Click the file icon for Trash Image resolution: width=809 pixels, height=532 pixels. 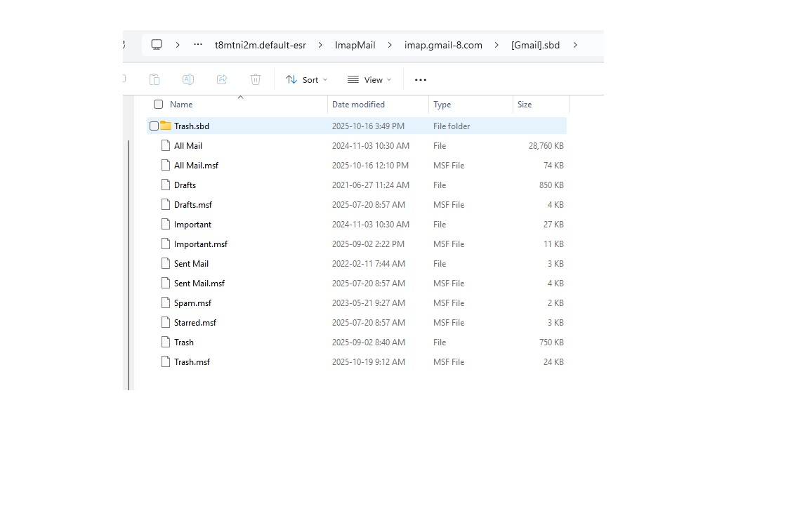pos(166,342)
